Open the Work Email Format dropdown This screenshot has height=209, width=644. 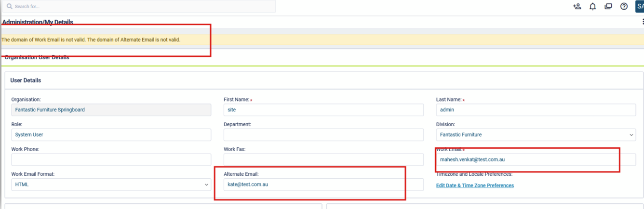pos(111,184)
